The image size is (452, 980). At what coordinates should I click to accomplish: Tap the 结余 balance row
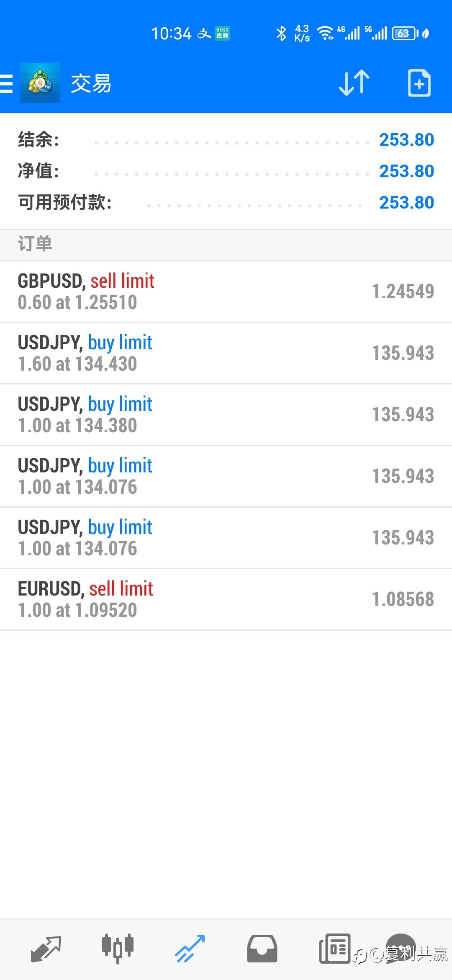pos(226,139)
